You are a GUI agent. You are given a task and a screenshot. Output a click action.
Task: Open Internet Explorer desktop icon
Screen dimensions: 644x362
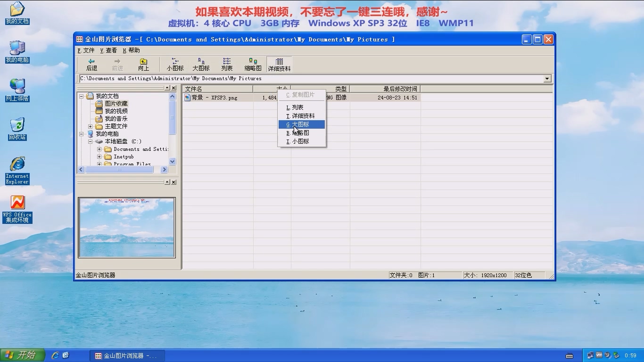(17, 170)
